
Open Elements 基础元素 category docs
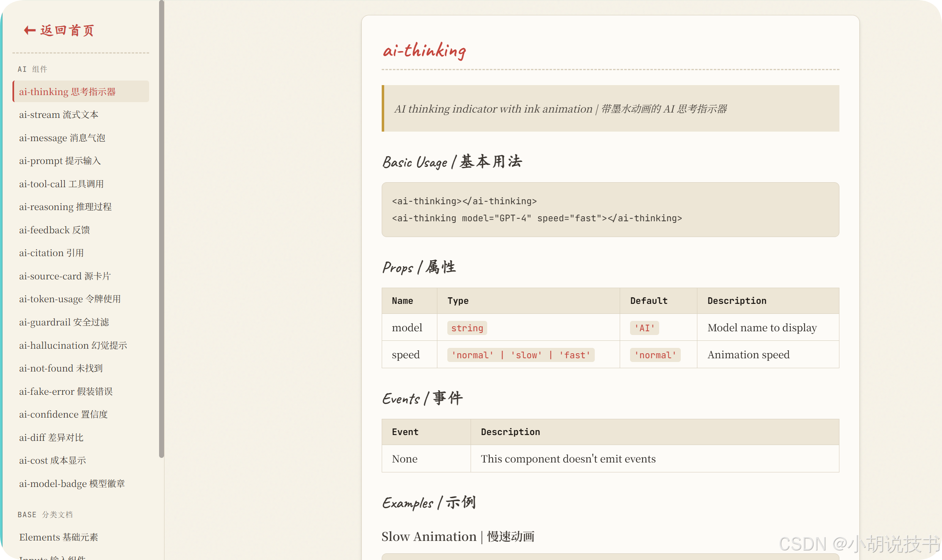pos(59,537)
